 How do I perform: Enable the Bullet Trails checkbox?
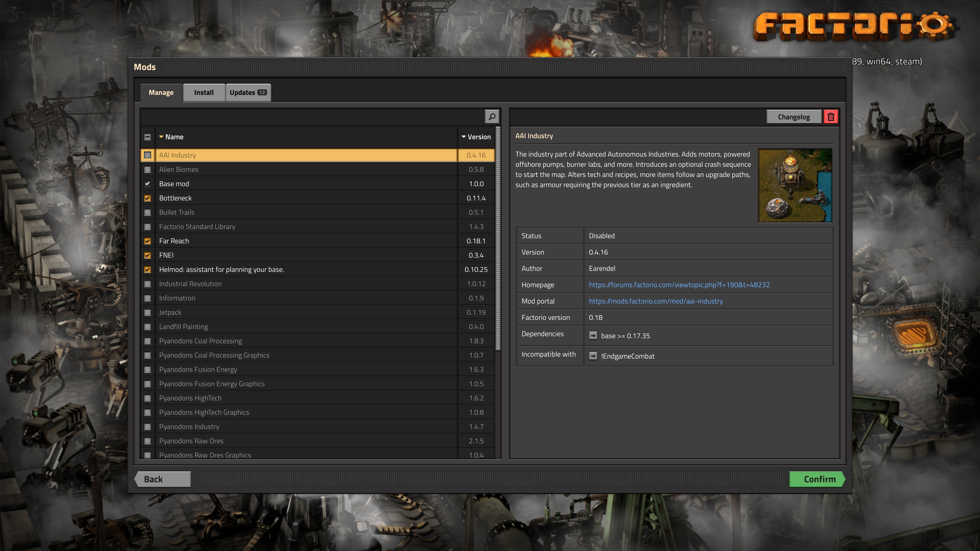click(148, 212)
